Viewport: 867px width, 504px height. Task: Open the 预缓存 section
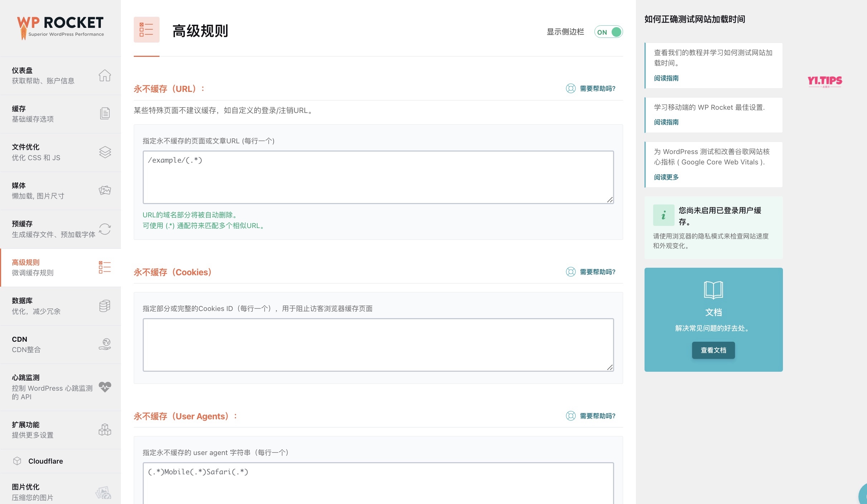[60, 229]
